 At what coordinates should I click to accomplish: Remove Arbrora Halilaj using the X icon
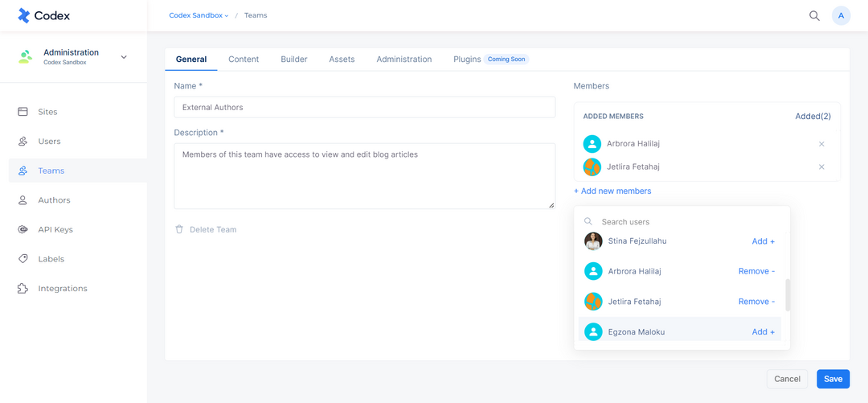[821, 144]
